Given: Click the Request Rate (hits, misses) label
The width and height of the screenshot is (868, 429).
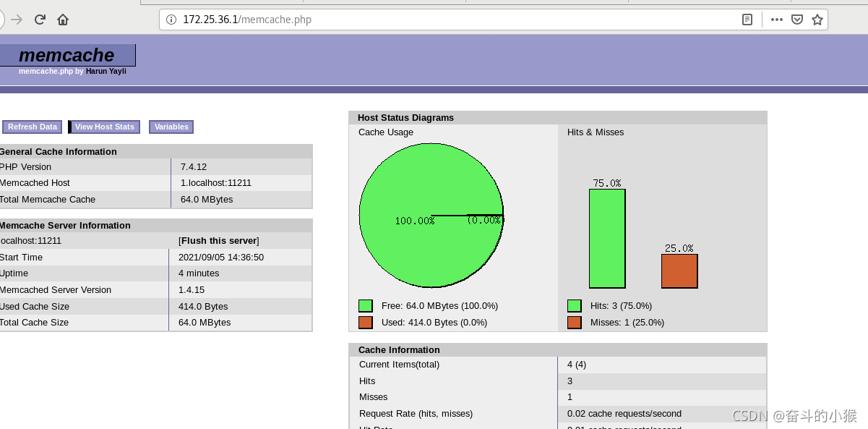Looking at the screenshot, I should tap(416, 414).
